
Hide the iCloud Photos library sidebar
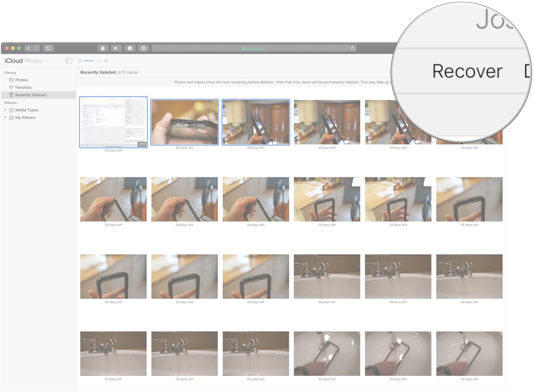click(69, 61)
